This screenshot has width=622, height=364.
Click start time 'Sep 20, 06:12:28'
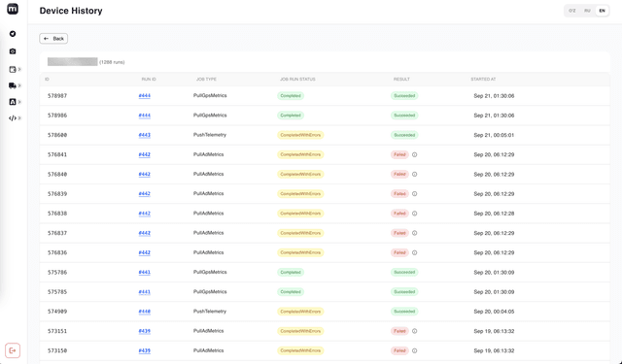[494, 214]
